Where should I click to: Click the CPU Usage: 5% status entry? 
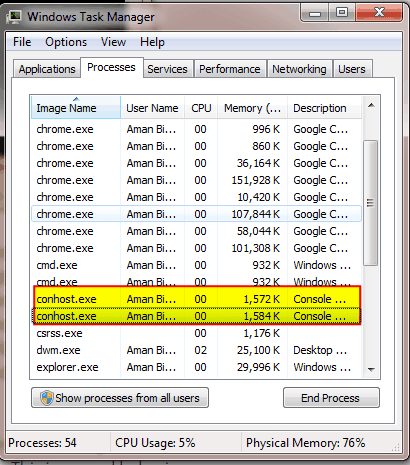155,443
